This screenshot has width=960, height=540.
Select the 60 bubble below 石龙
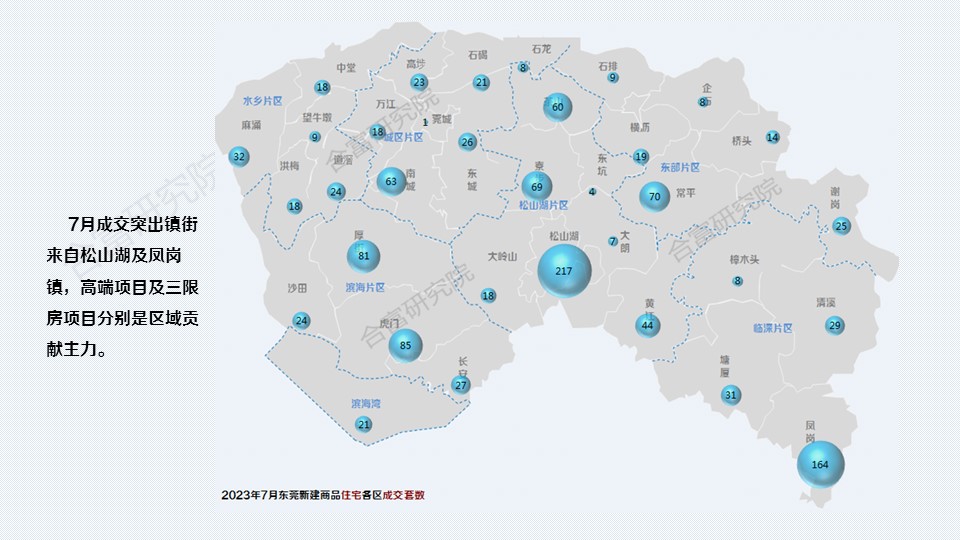tap(558, 107)
